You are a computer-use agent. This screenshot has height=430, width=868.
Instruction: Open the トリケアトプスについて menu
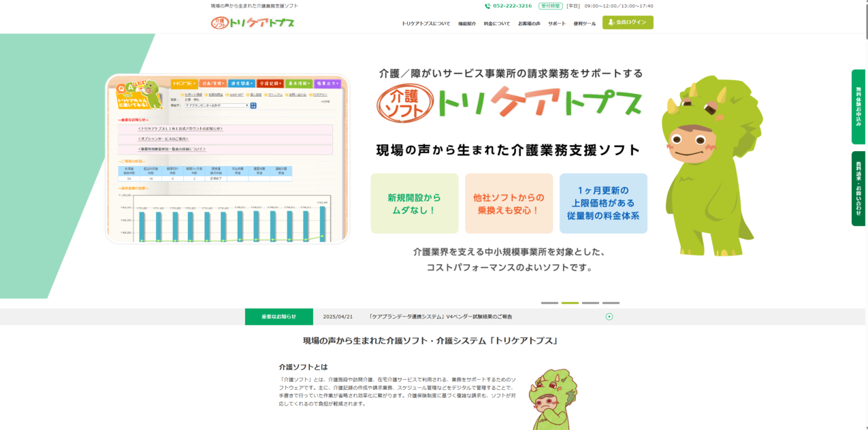pos(425,23)
